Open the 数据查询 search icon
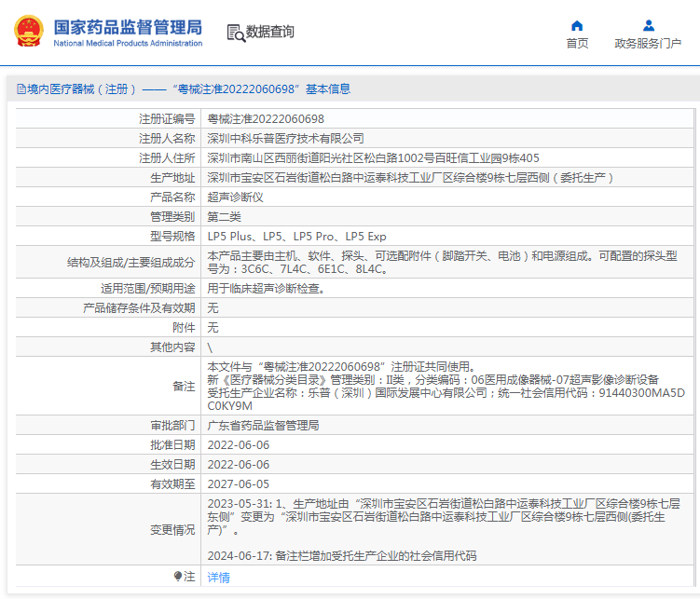 [x=236, y=33]
